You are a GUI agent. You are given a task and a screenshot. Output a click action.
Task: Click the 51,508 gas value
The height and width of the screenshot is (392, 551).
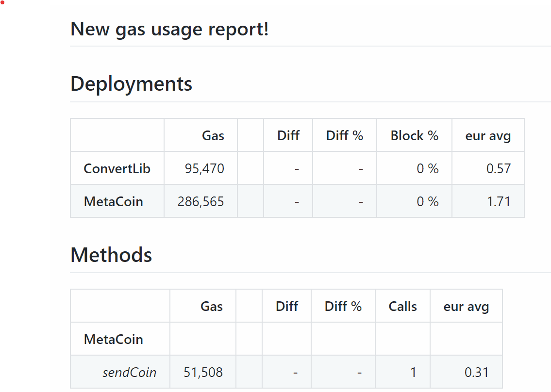click(x=203, y=372)
